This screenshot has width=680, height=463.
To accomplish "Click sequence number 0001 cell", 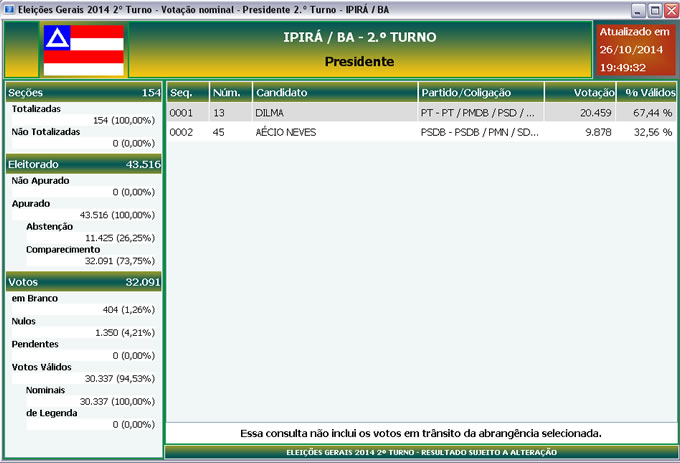I will (181, 113).
